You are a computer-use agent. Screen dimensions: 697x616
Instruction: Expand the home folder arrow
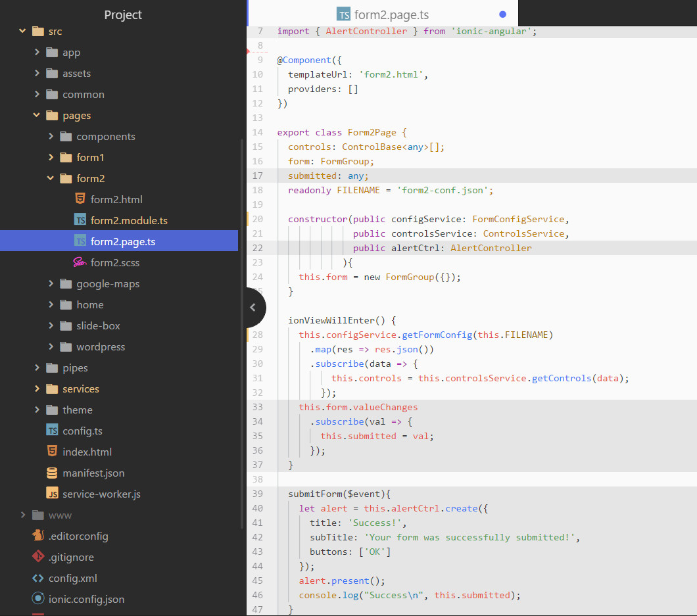51,304
